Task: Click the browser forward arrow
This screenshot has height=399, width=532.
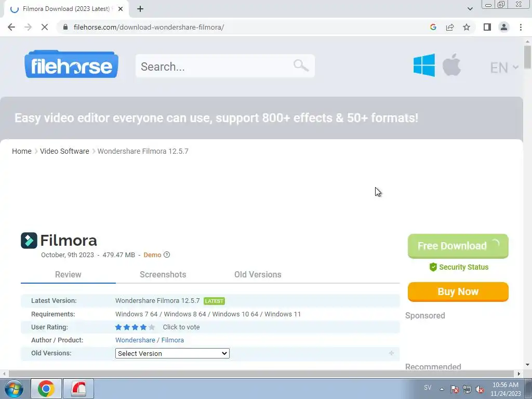Action: click(28, 27)
